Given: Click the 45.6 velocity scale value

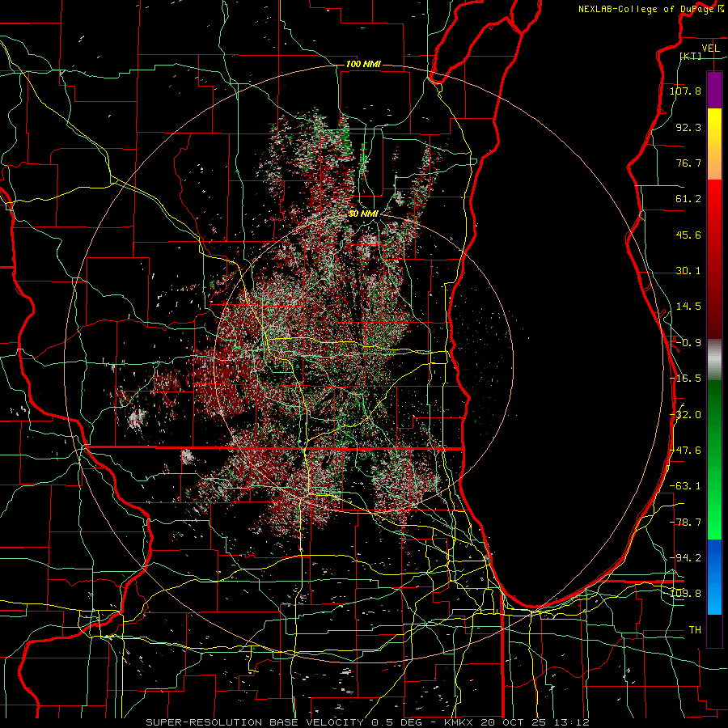Looking at the screenshot, I should [x=688, y=235].
